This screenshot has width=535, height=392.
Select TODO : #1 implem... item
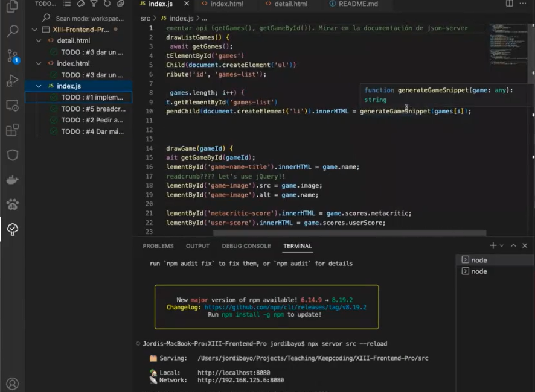(92, 98)
